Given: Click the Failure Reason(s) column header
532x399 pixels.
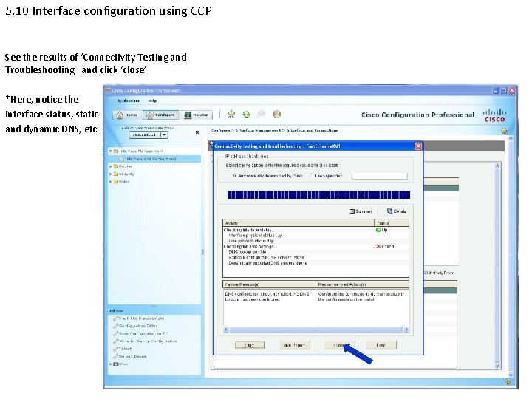Looking at the screenshot, I should point(270,284).
